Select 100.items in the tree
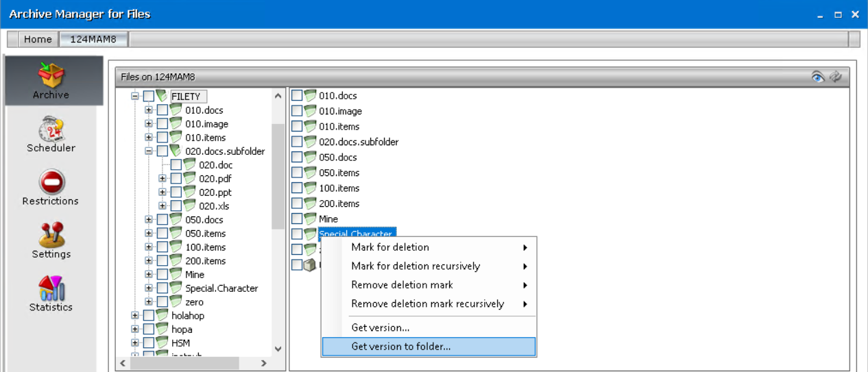 tap(206, 247)
